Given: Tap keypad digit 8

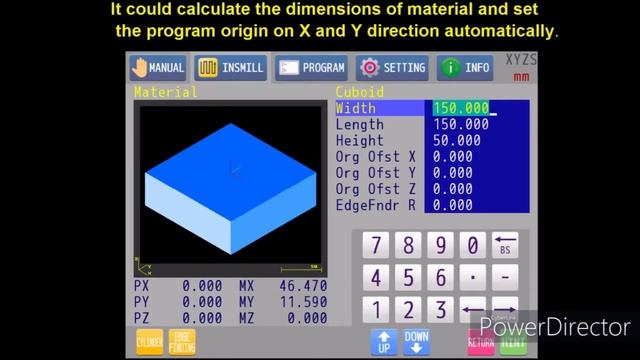Looking at the screenshot, I should [408, 245].
